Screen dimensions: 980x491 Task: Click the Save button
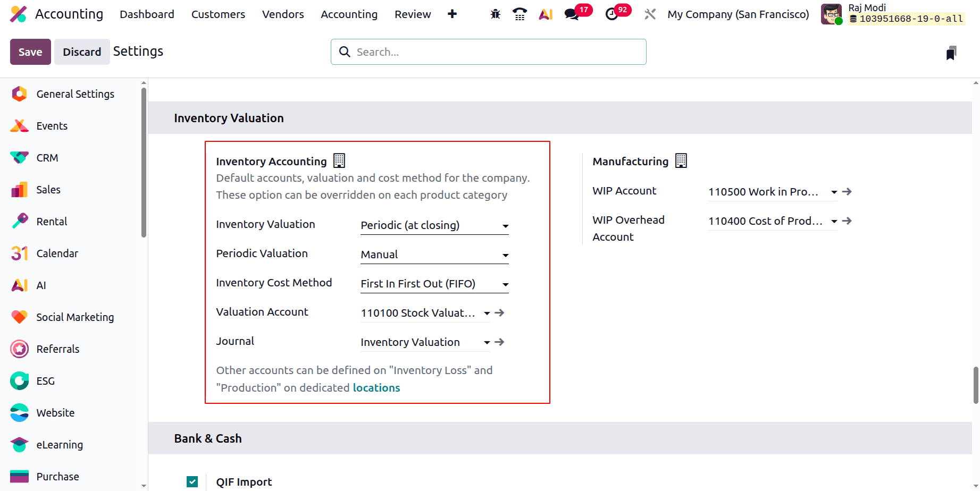coord(30,52)
